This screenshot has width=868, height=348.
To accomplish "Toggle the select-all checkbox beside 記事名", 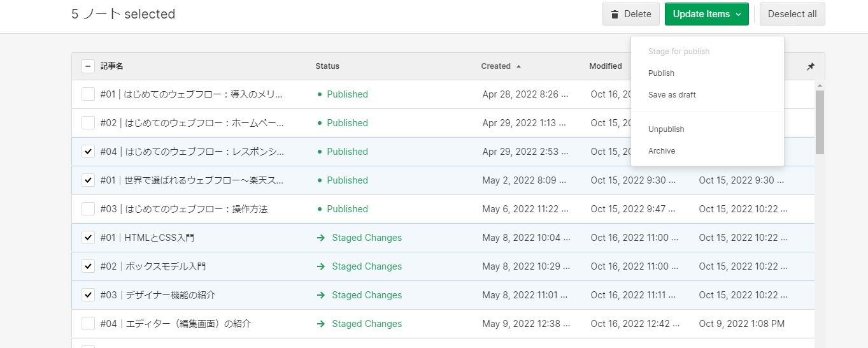I will pos(89,66).
